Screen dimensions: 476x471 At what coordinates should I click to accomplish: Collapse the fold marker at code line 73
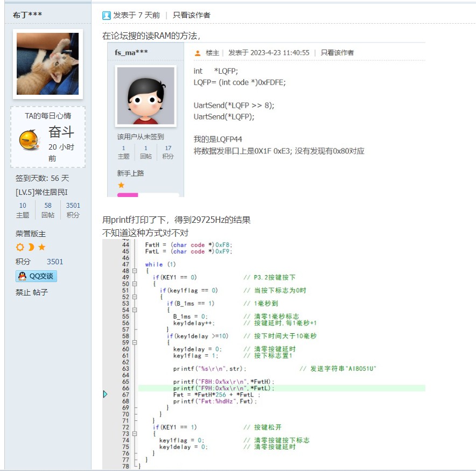[x=135, y=434]
